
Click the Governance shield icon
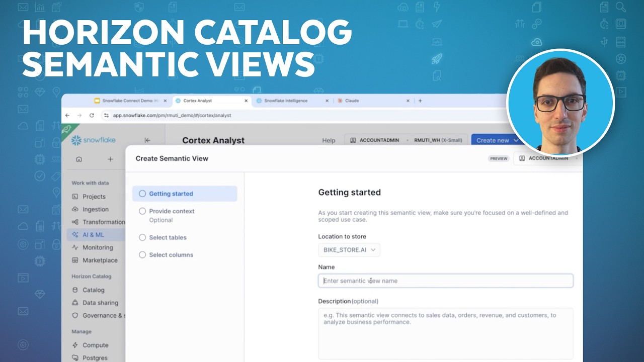pyautogui.click(x=75, y=315)
